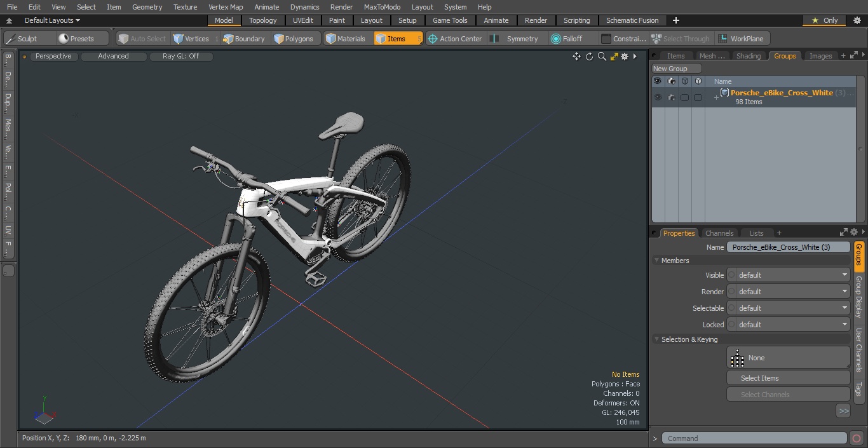Click the viewport axis gizmo
Viewport: 868px width, 448px height.
click(x=44, y=411)
